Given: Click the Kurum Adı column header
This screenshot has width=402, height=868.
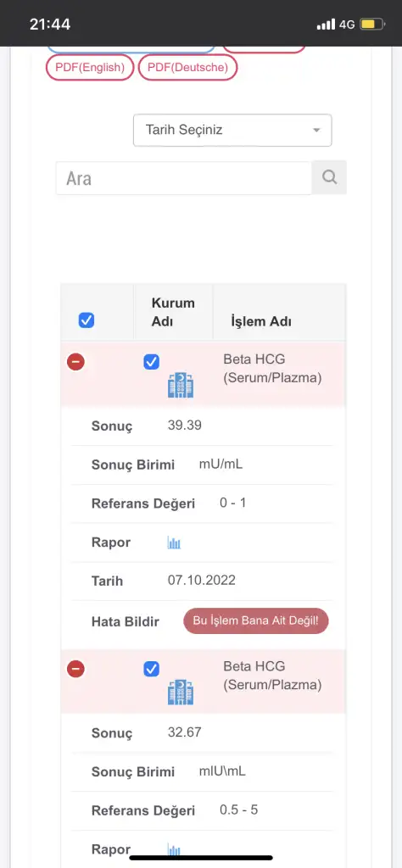Looking at the screenshot, I should [x=173, y=312].
